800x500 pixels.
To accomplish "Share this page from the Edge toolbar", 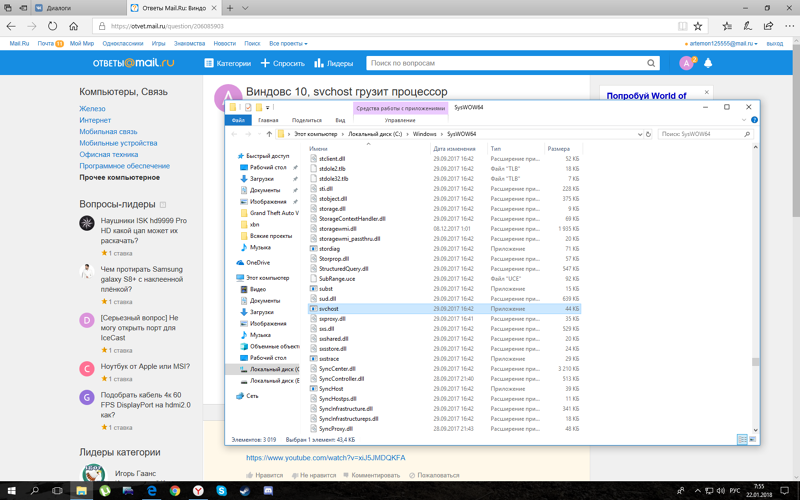I will pyautogui.click(x=768, y=26).
